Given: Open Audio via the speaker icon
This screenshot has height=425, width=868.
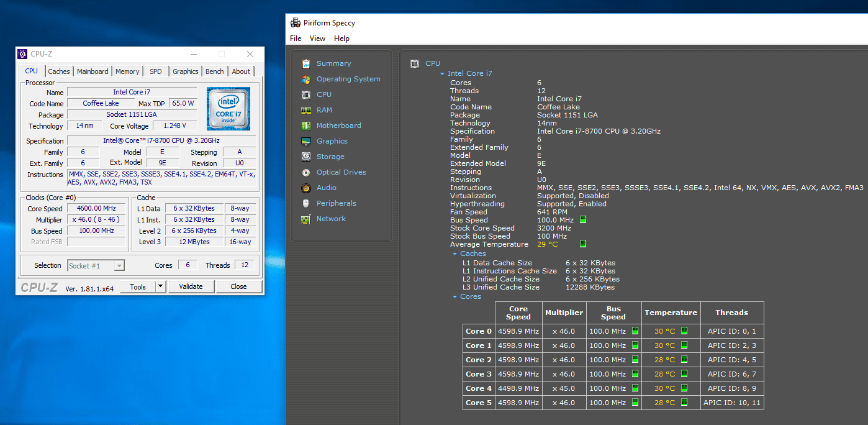Looking at the screenshot, I should click(305, 188).
